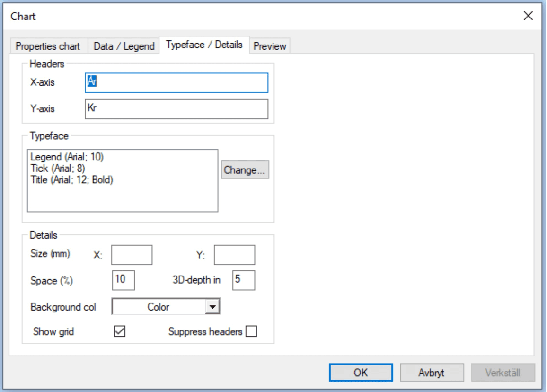The image size is (547, 392).
Task: Switch to the Properties chart tab
Action: click(x=48, y=46)
